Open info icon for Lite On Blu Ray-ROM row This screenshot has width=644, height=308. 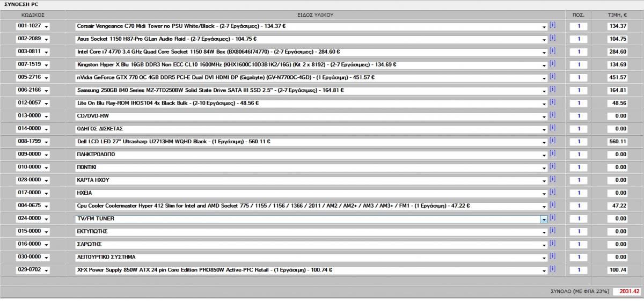553,102
